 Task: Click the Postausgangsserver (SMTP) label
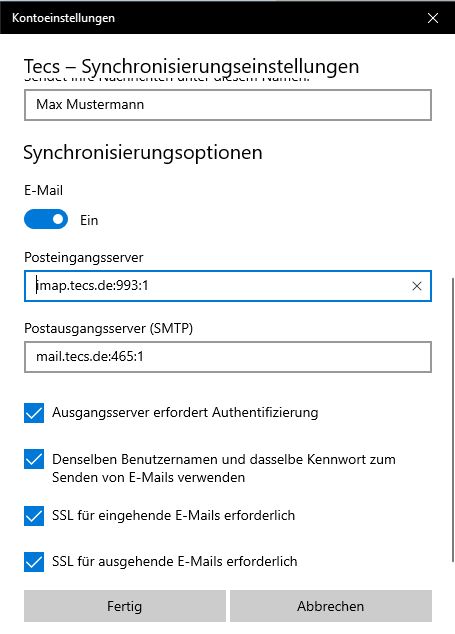108,328
